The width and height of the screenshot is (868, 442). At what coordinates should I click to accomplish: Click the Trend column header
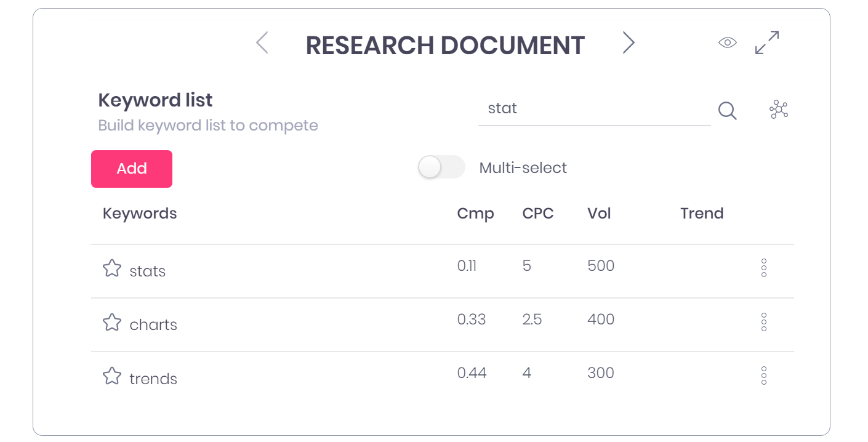click(702, 214)
